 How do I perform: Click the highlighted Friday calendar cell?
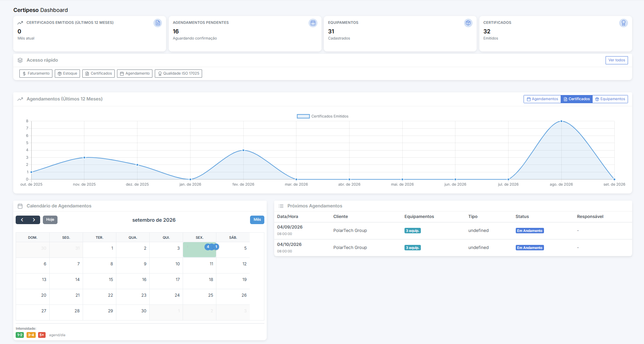199,250
